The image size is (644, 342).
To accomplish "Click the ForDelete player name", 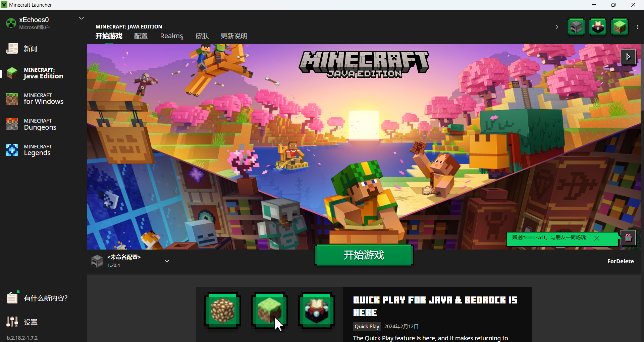I will click(620, 261).
